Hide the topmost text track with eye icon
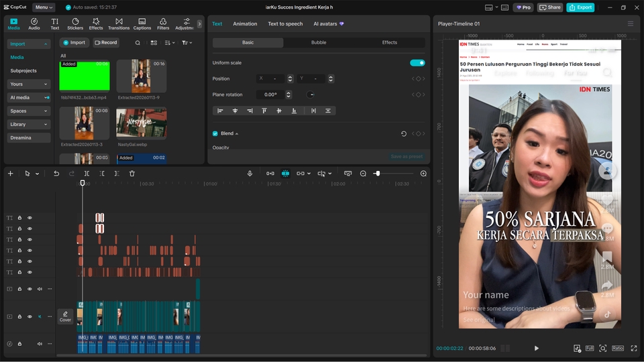The image size is (644, 362). (x=30, y=218)
